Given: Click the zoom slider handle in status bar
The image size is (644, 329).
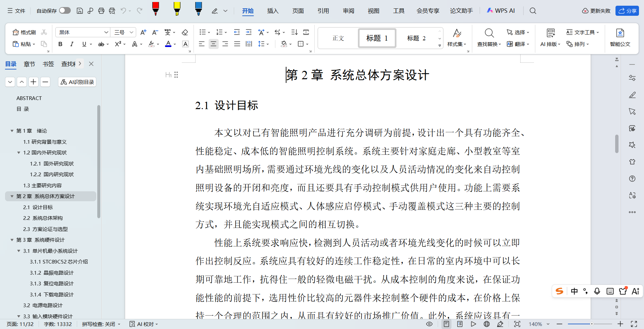Looking at the screenshot, I should (592, 324).
